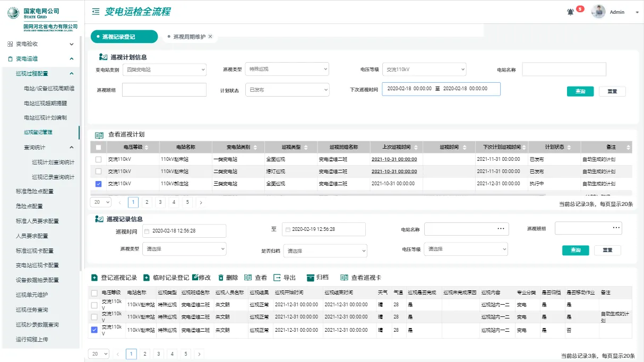Check the 二类变电站 plan row checkbox
The height and width of the screenshot is (362, 644).
pyautogui.click(x=98, y=171)
